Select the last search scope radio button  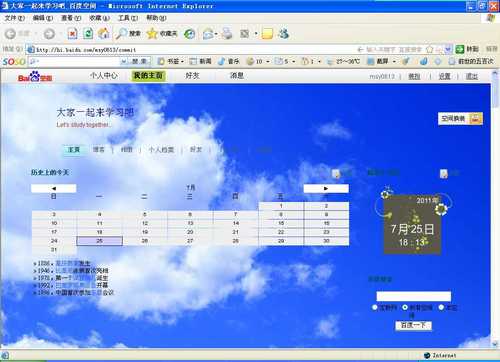441,307
